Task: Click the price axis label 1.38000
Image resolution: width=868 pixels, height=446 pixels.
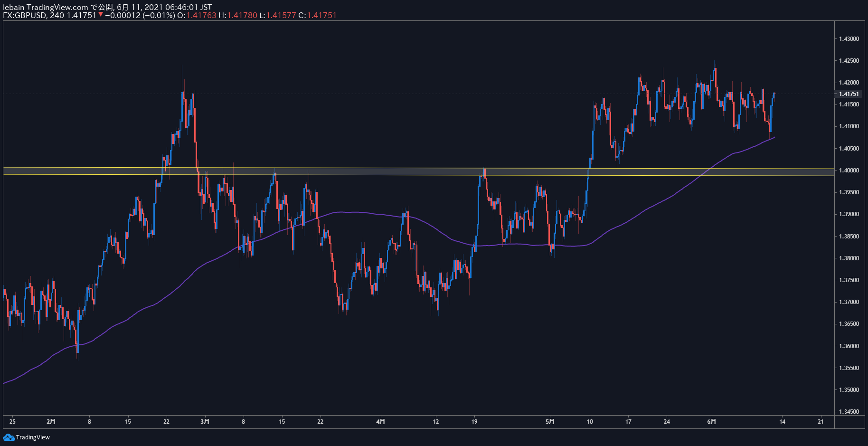Action: pos(849,258)
